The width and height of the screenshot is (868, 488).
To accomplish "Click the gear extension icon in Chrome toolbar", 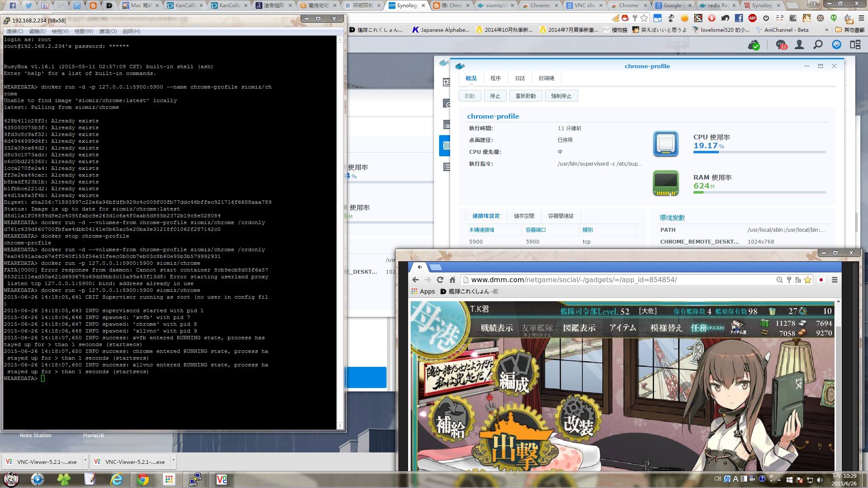I will pos(821,18).
